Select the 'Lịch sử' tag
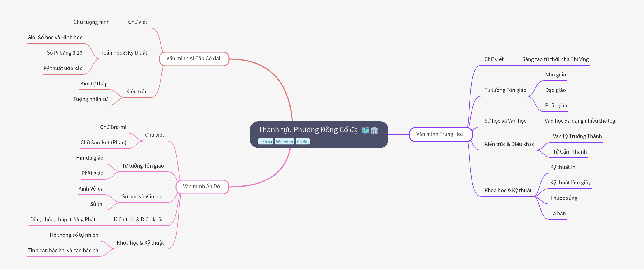 [265, 142]
